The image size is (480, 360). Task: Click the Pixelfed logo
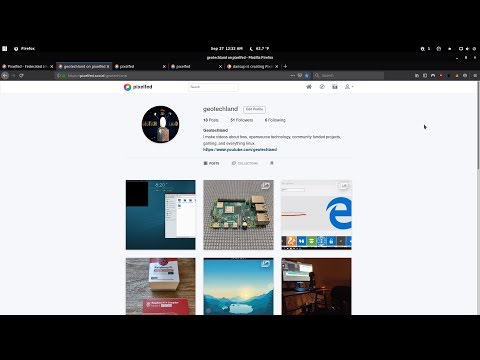coord(138,87)
